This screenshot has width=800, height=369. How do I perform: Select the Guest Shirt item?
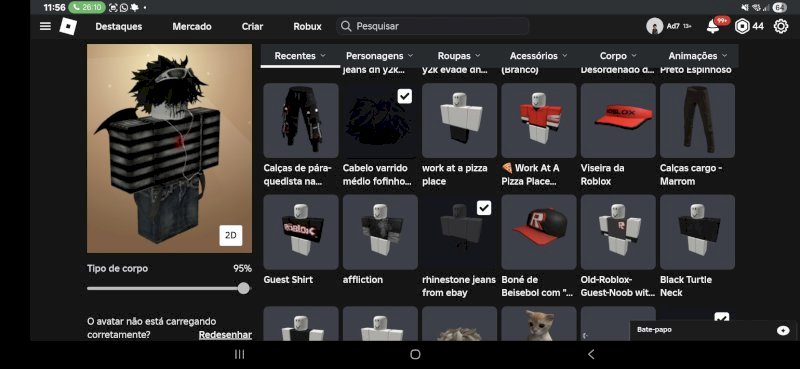(301, 232)
